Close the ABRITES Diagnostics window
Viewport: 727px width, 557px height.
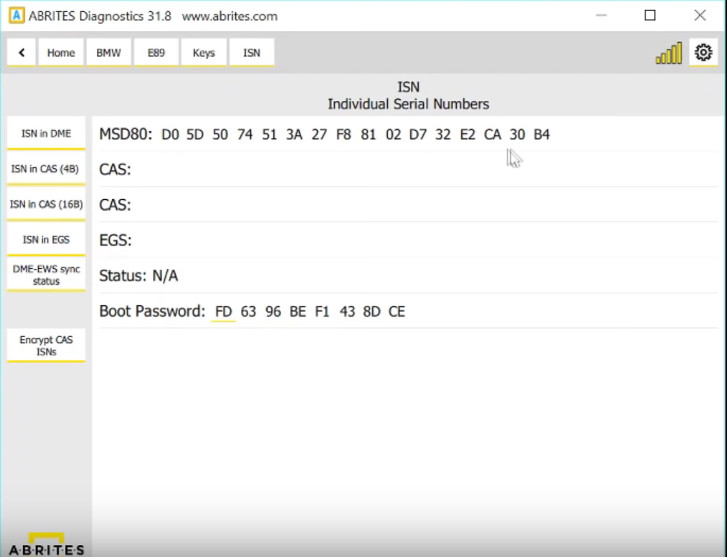pyautogui.click(x=700, y=15)
